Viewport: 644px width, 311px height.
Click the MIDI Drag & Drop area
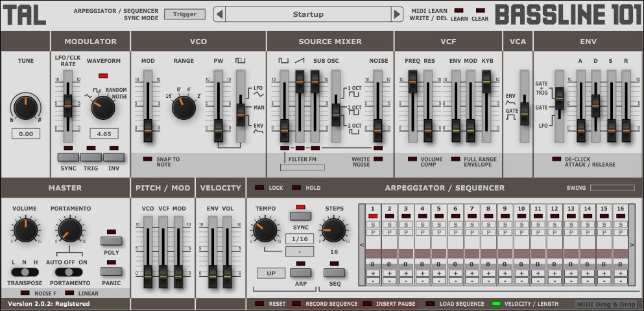605,303
